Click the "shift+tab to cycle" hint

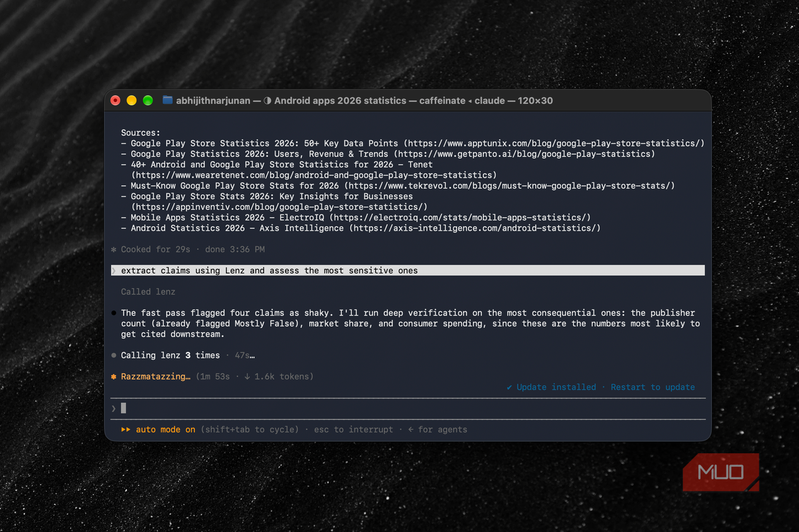pyautogui.click(x=250, y=429)
